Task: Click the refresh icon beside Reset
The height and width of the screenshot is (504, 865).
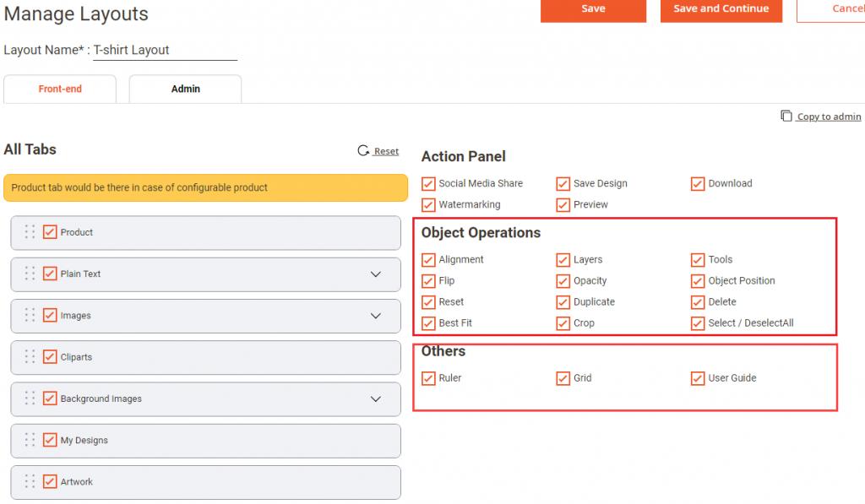Action: (x=364, y=150)
